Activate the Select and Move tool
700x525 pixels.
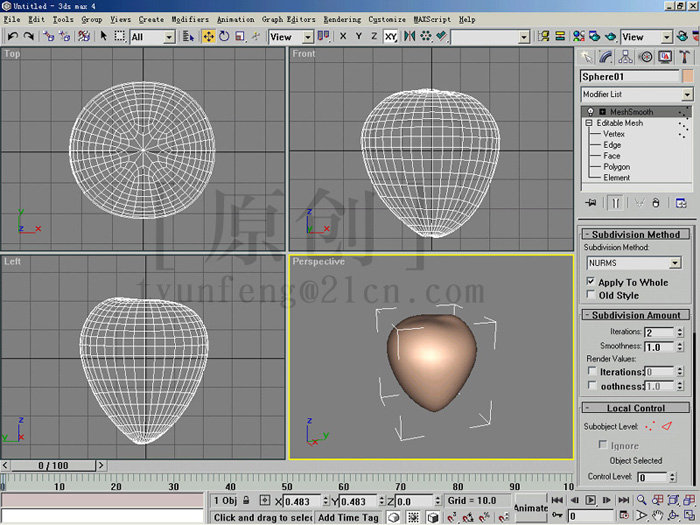tap(208, 36)
